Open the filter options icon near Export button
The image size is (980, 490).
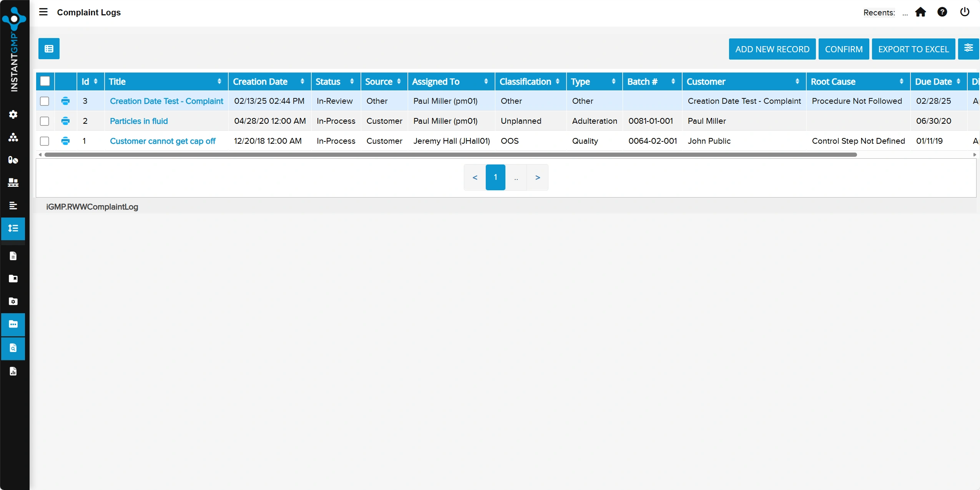pyautogui.click(x=968, y=49)
